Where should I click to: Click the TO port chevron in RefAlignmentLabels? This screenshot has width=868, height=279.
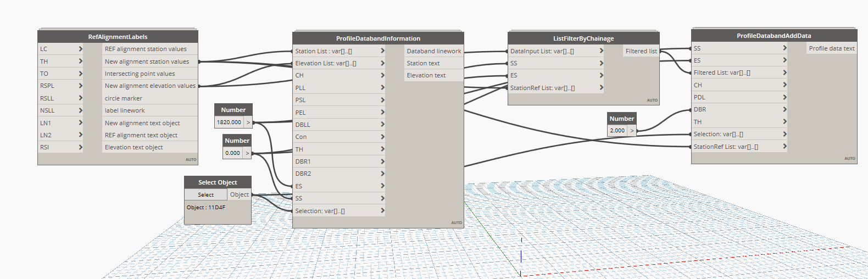click(x=80, y=74)
